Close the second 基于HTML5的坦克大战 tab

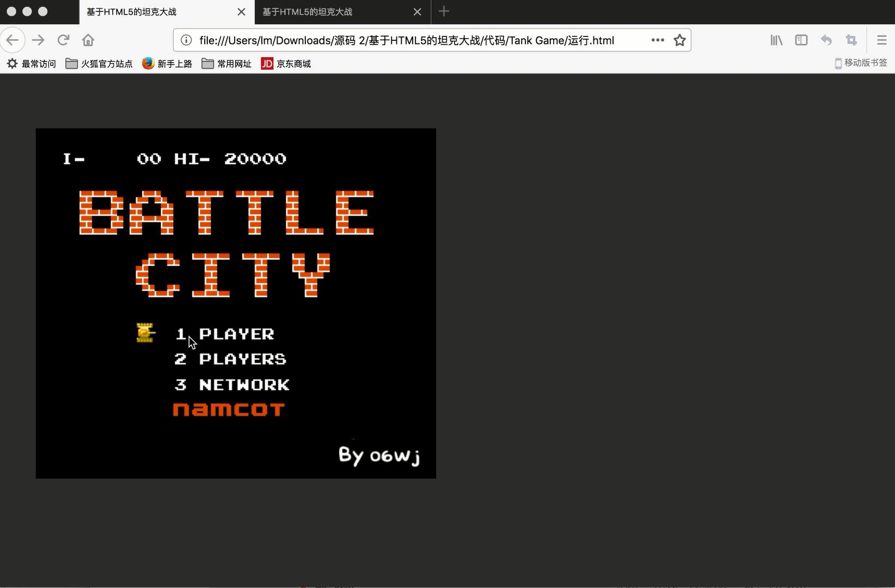pos(418,12)
